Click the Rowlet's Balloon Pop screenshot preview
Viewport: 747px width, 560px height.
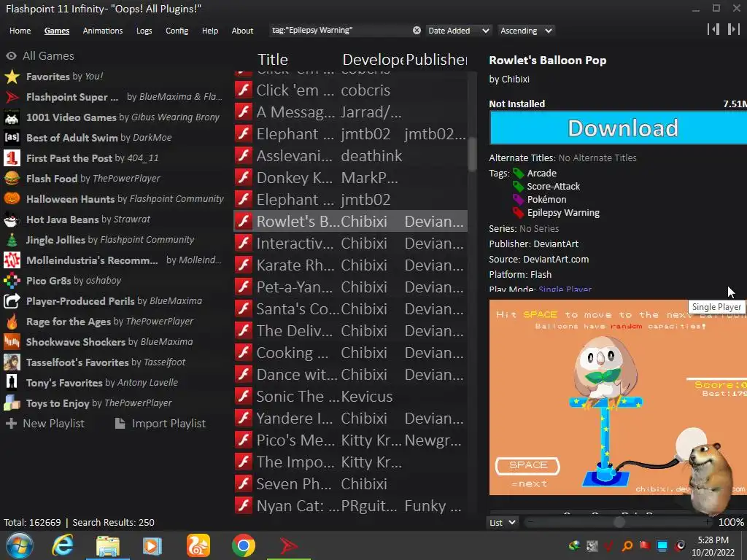(x=618, y=397)
